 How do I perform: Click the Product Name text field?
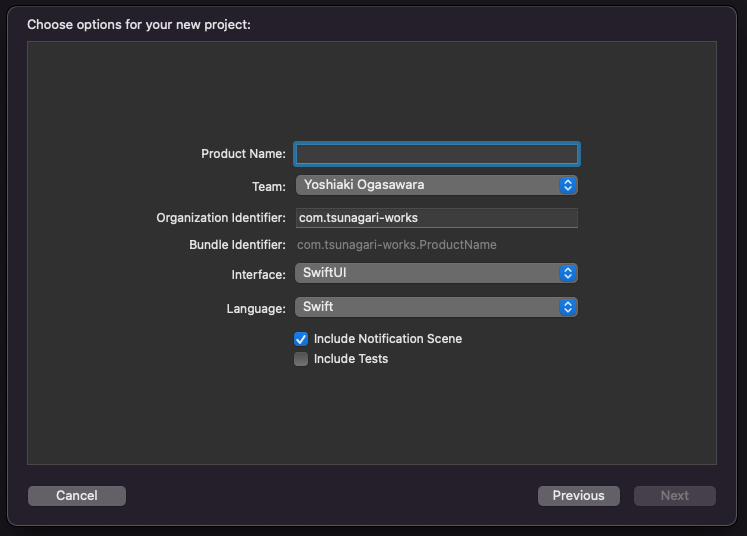436,154
